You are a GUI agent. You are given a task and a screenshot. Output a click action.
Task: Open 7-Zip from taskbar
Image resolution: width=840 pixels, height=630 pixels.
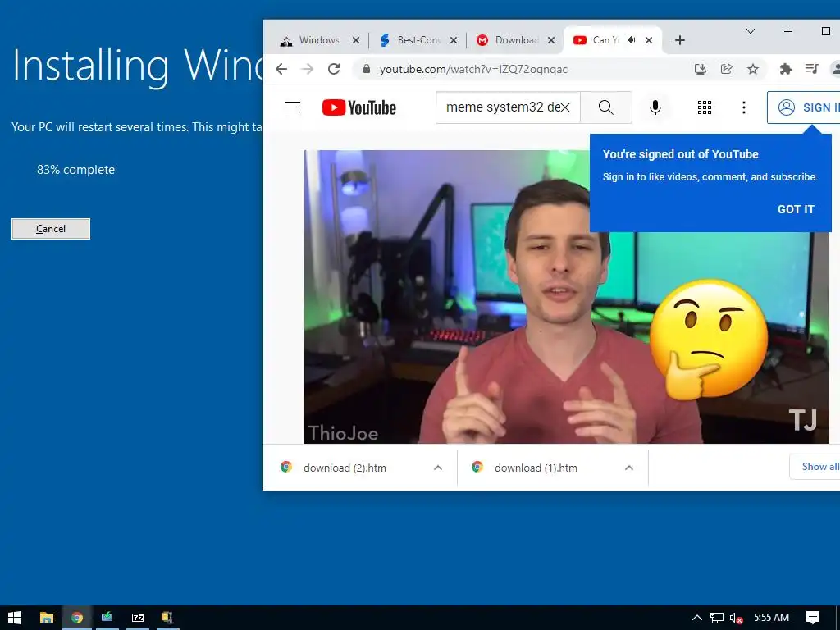point(138,618)
